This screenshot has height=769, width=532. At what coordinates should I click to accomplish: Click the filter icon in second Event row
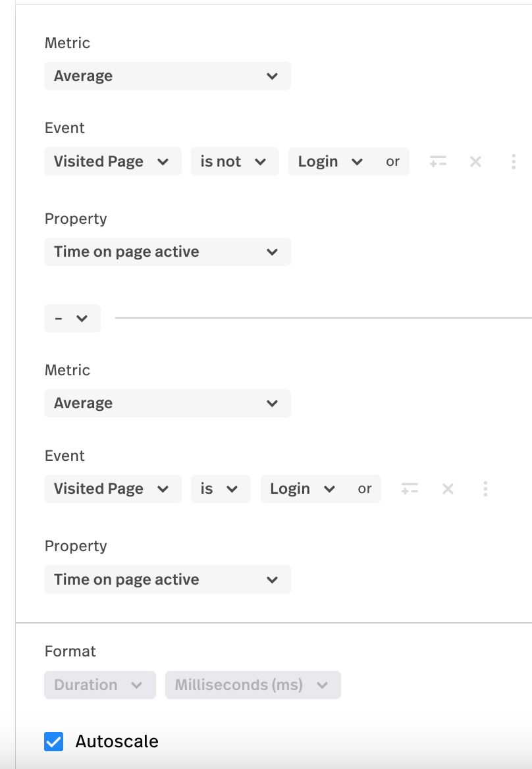click(x=410, y=489)
